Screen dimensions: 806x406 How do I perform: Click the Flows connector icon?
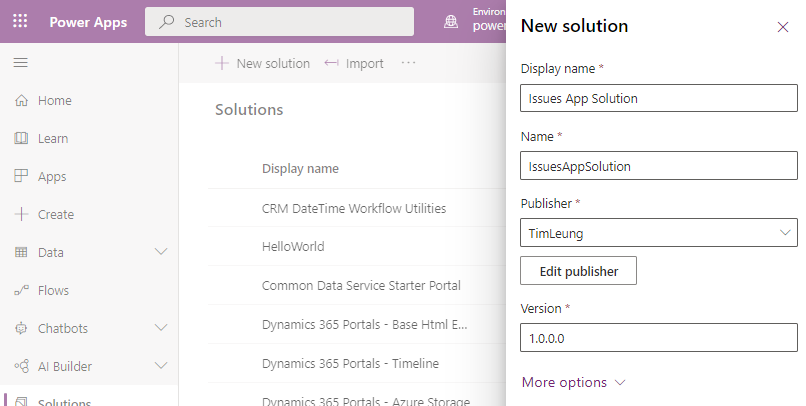pos(21,290)
